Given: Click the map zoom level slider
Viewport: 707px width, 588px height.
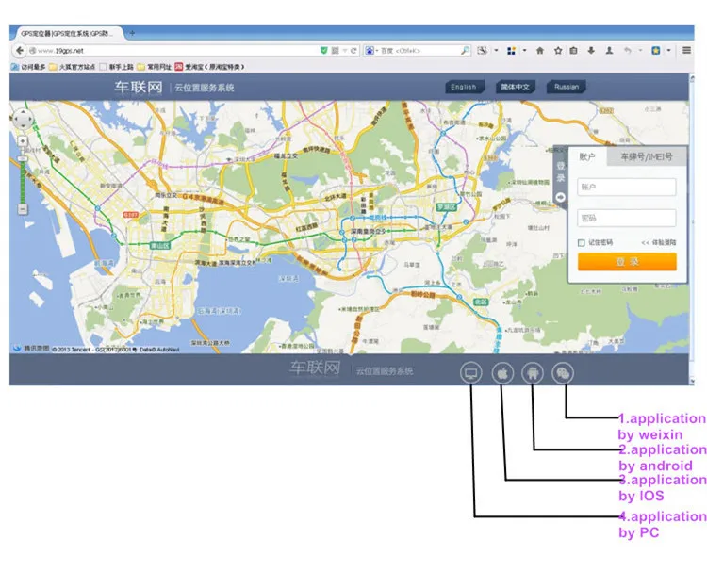Looking at the screenshot, I should click(x=23, y=174).
